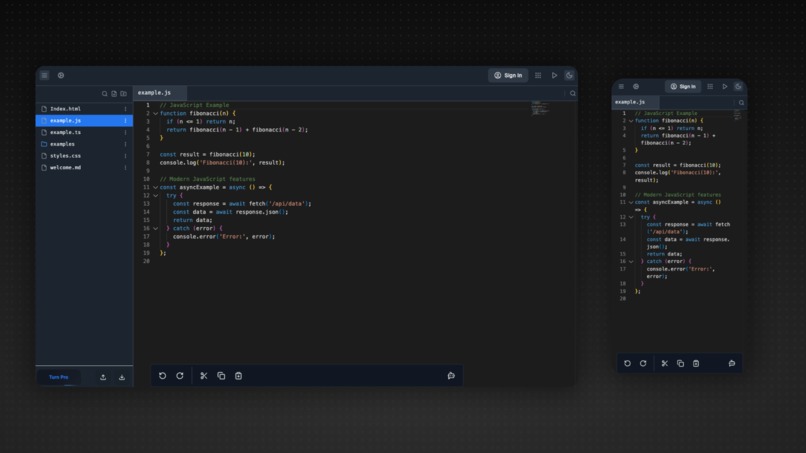Open chat icon in mobile preview toolbar

(x=732, y=364)
